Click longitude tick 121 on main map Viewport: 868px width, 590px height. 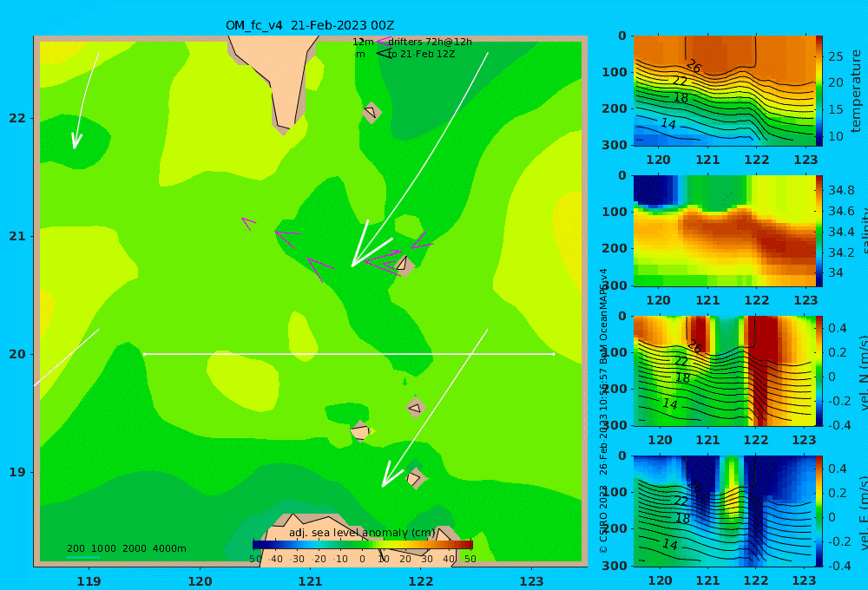pos(310,581)
